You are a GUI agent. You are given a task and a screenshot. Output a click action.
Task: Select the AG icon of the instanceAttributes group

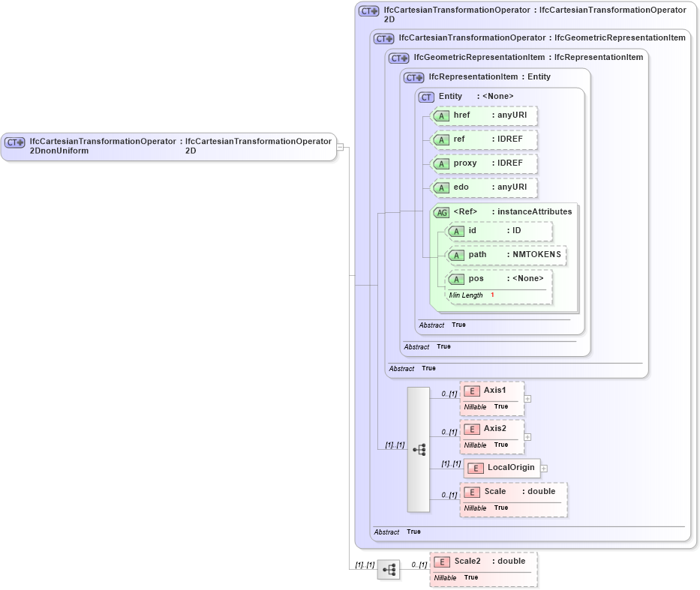pos(442,212)
